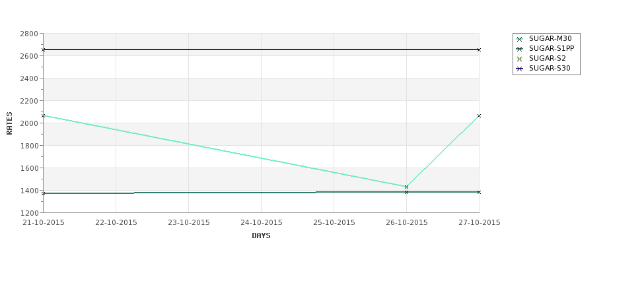The width and height of the screenshot is (644, 283).
Task: Click the SUGAR-M30 legend label
Action: tap(550, 38)
